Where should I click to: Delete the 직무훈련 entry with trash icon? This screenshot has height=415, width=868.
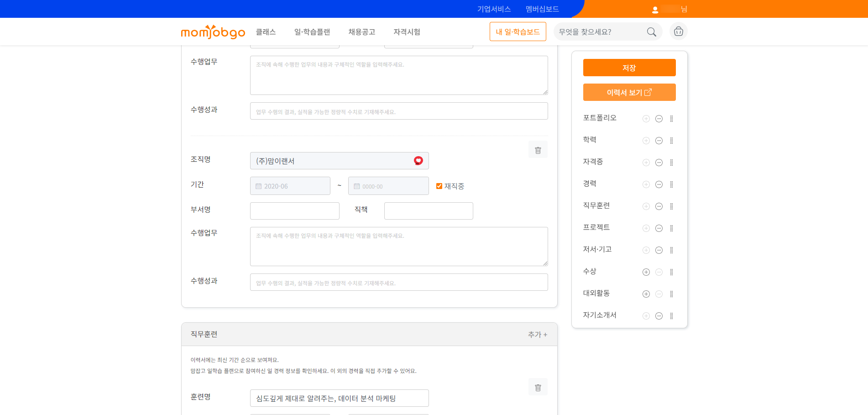(x=538, y=387)
